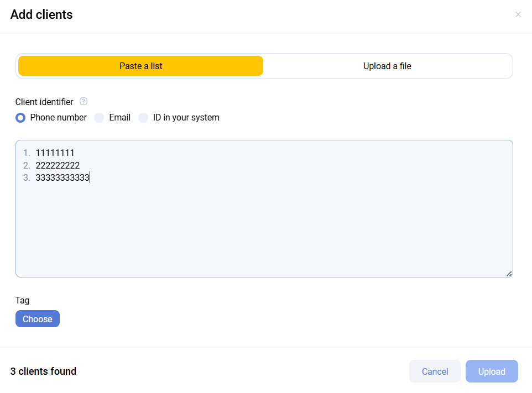Viewport: 532px width, 393px height.
Task: Click the Client identifier label
Action: pyautogui.click(x=44, y=102)
